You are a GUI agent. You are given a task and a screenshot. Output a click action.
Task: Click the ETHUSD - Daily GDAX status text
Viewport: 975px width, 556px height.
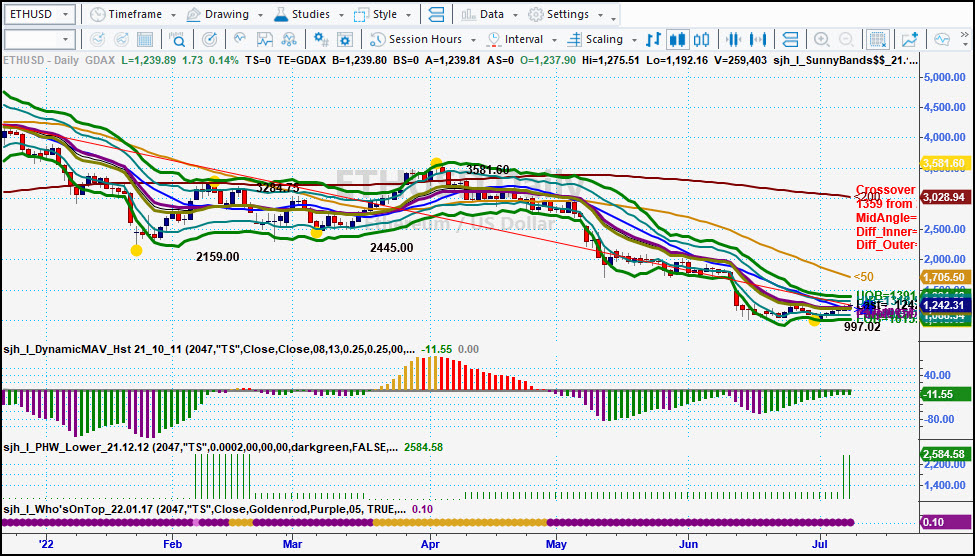coord(57,60)
